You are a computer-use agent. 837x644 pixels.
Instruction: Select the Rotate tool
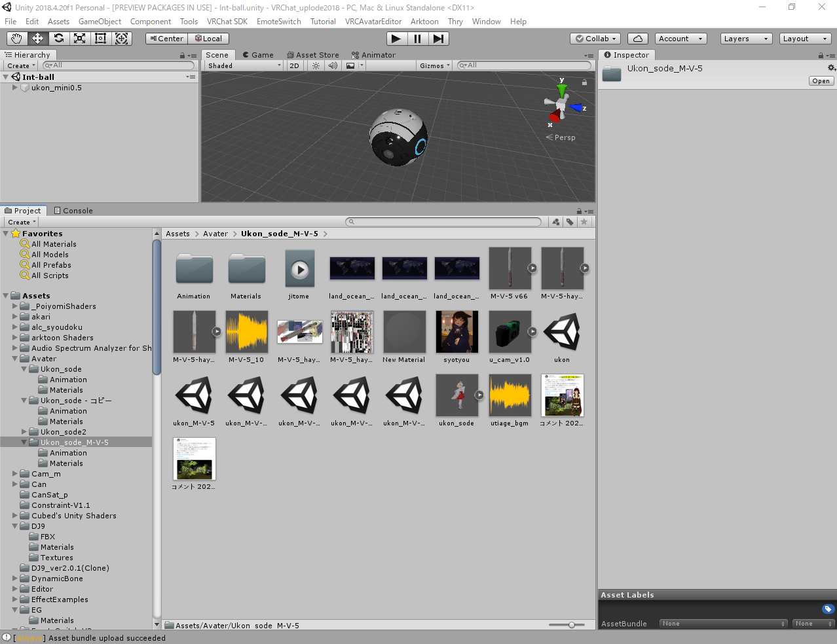pos(58,39)
